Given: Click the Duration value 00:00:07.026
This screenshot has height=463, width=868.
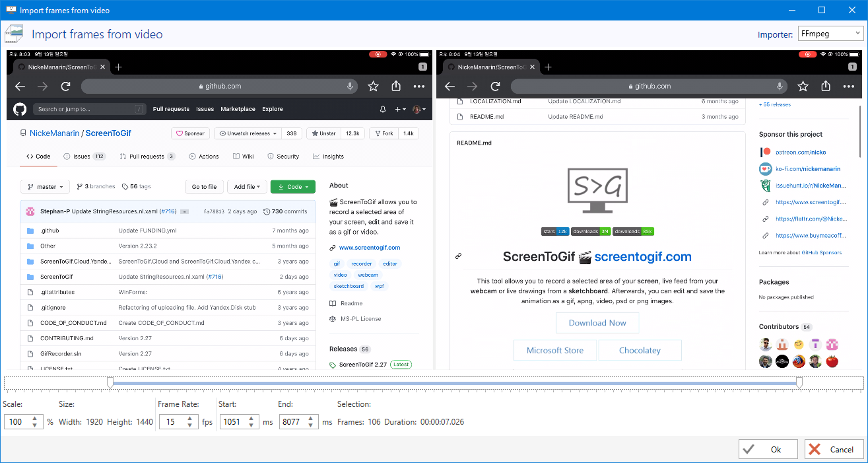Looking at the screenshot, I should coord(442,421).
